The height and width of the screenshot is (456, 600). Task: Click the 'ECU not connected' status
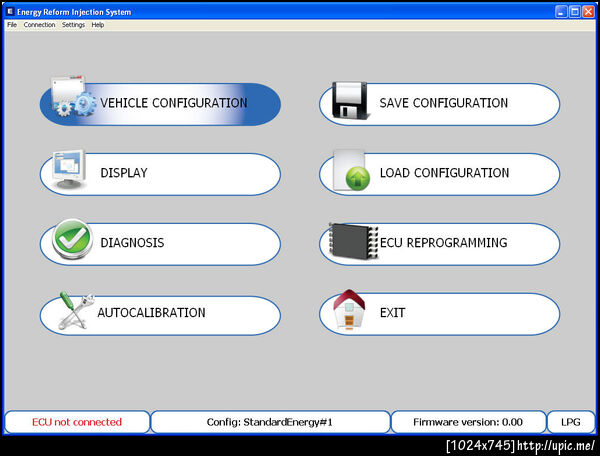click(x=77, y=422)
